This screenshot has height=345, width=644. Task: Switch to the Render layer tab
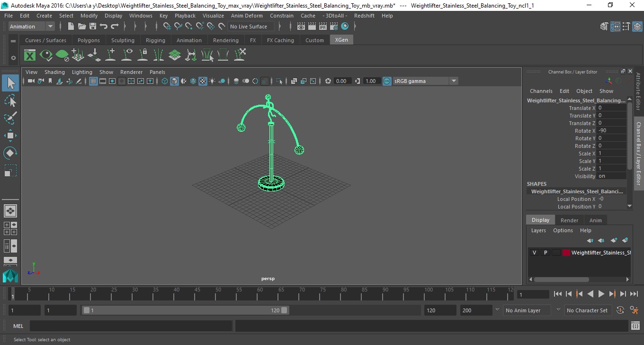[x=569, y=220]
